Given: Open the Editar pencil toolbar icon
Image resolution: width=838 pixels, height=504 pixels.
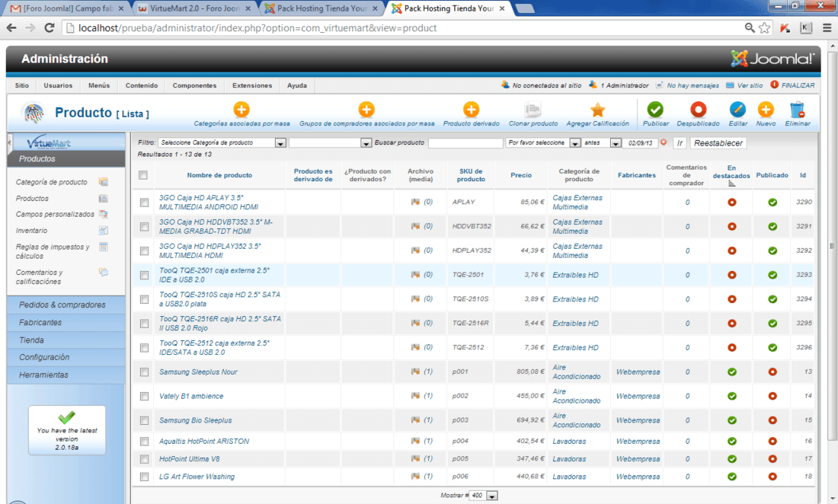Looking at the screenshot, I should click(737, 110).
